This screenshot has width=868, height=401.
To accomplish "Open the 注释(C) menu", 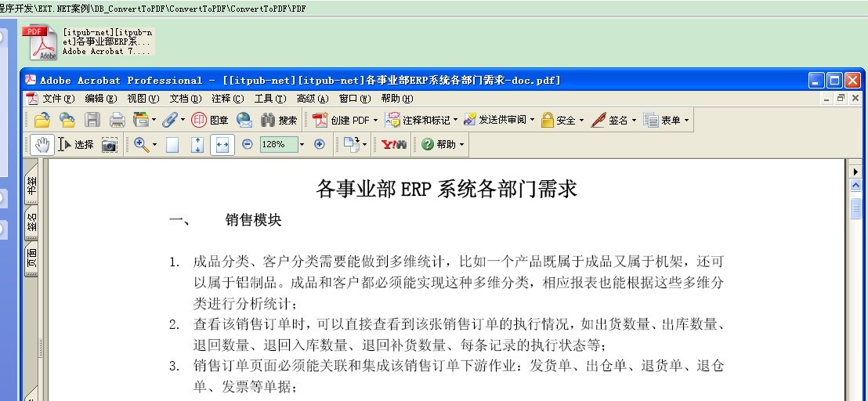I will pos(227,99).
